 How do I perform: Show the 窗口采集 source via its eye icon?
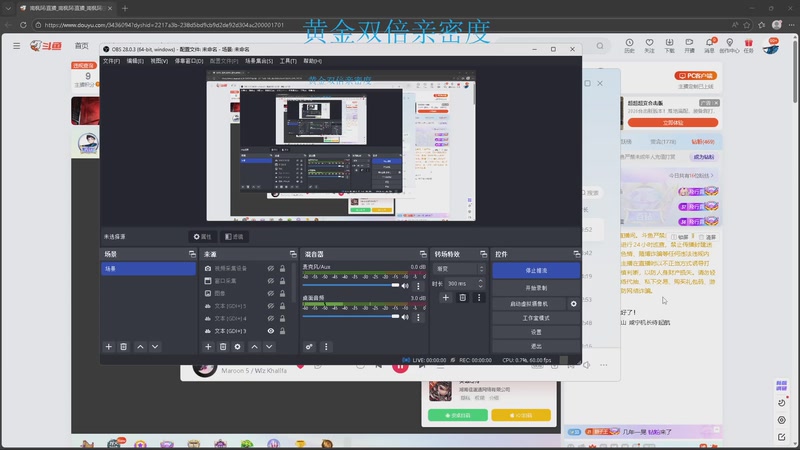271,281
